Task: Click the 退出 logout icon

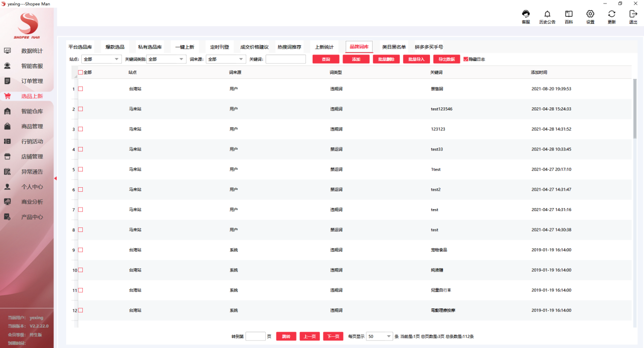Action: click(x=633, y=14)
